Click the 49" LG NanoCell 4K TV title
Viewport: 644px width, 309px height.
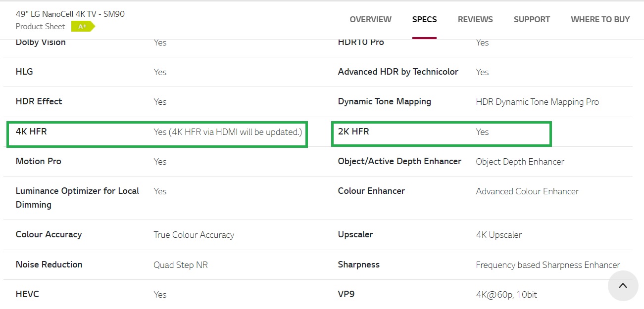click(x=70, y=14)
